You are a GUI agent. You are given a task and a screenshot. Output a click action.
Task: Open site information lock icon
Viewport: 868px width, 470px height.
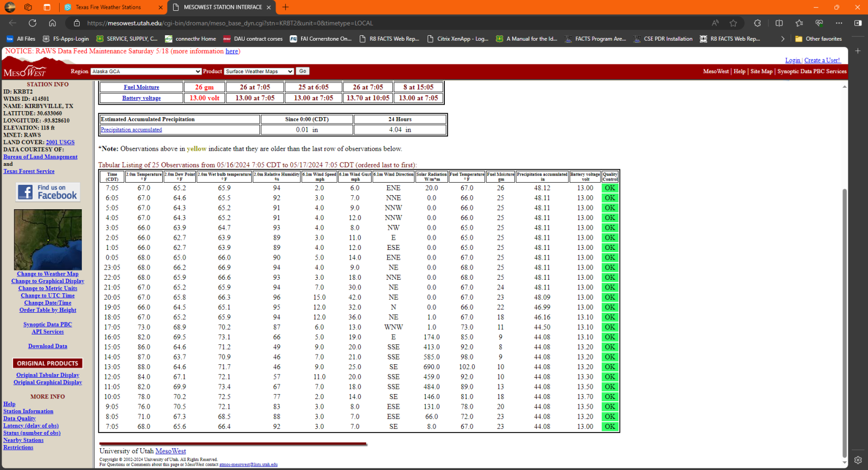[x=76, y=23]
